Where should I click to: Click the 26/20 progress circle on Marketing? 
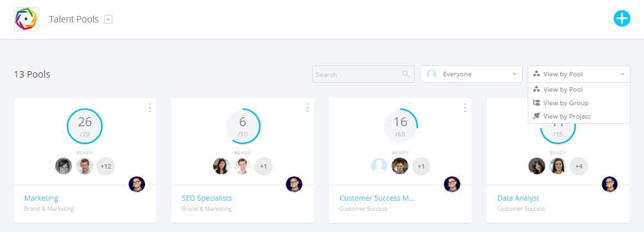point(85,126)
